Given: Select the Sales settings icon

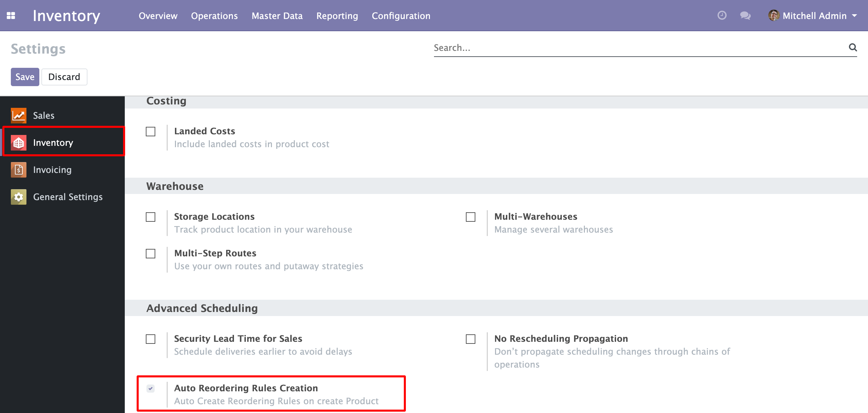Looking at the screenshot, I should click(19, 116).
